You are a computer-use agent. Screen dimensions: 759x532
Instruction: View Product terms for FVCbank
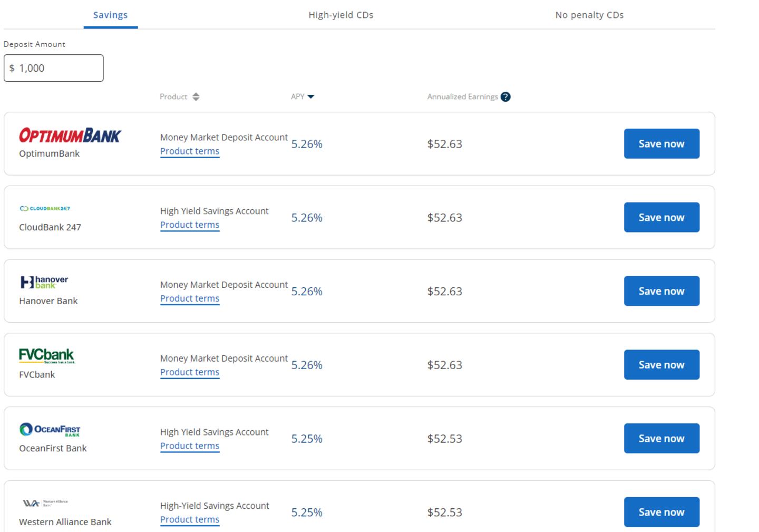[x=190, y=372]
